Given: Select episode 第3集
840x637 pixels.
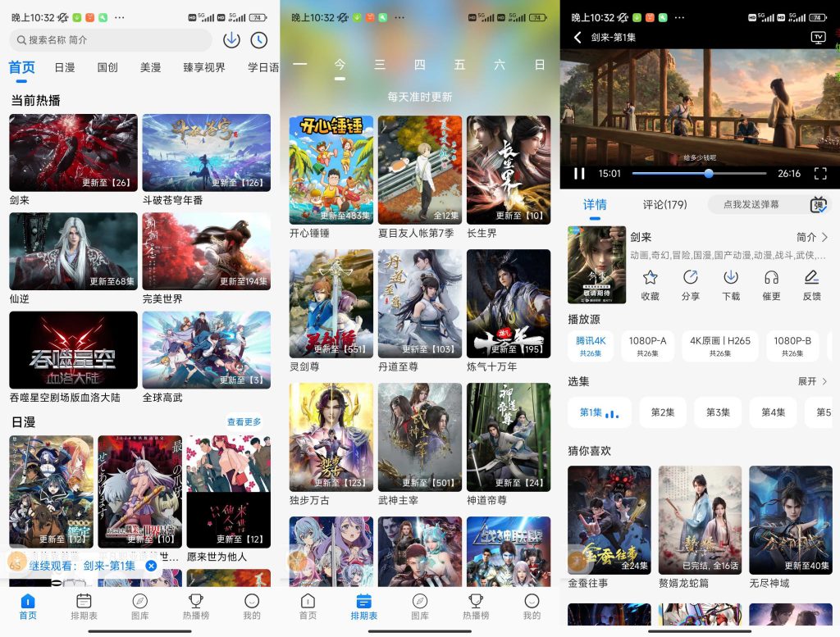Looking at the screenshot, I should point(718,412).
